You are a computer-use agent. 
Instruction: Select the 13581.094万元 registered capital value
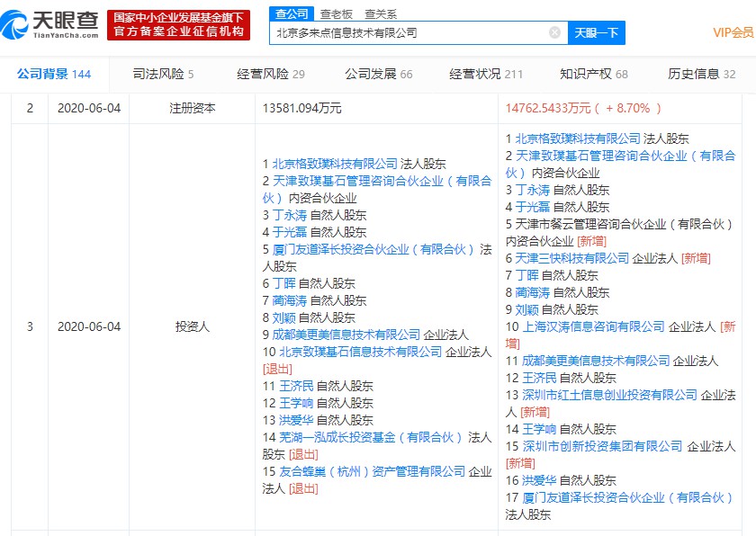pos(301,108)
